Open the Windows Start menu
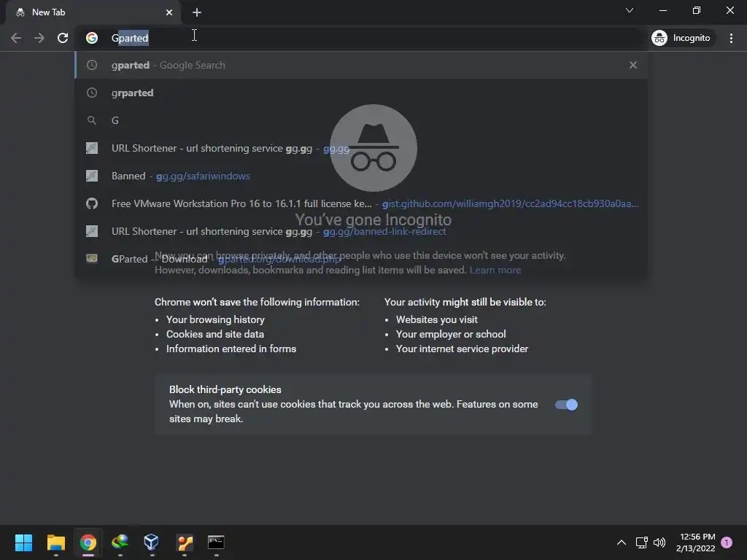 [x=23, y=542]
